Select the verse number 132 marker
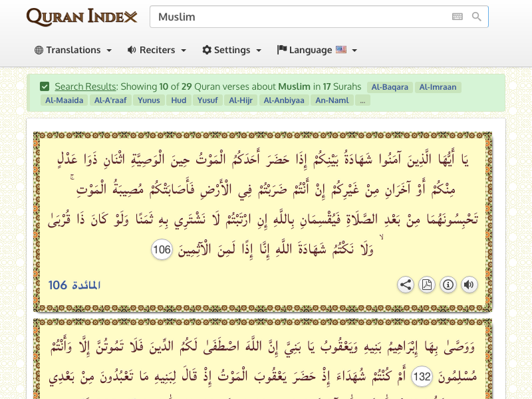The width and height of the screenshot is (532, 399). coord(422,376)
